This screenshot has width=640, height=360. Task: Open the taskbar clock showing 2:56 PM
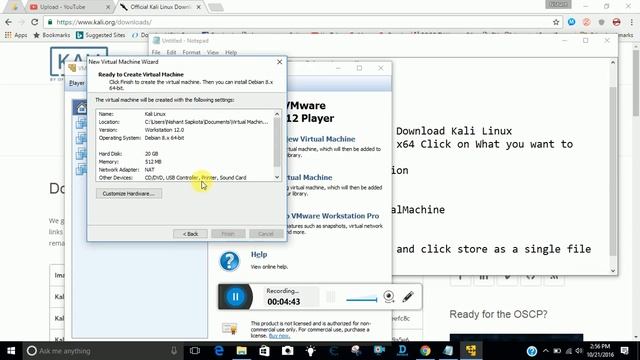[600, 351]
